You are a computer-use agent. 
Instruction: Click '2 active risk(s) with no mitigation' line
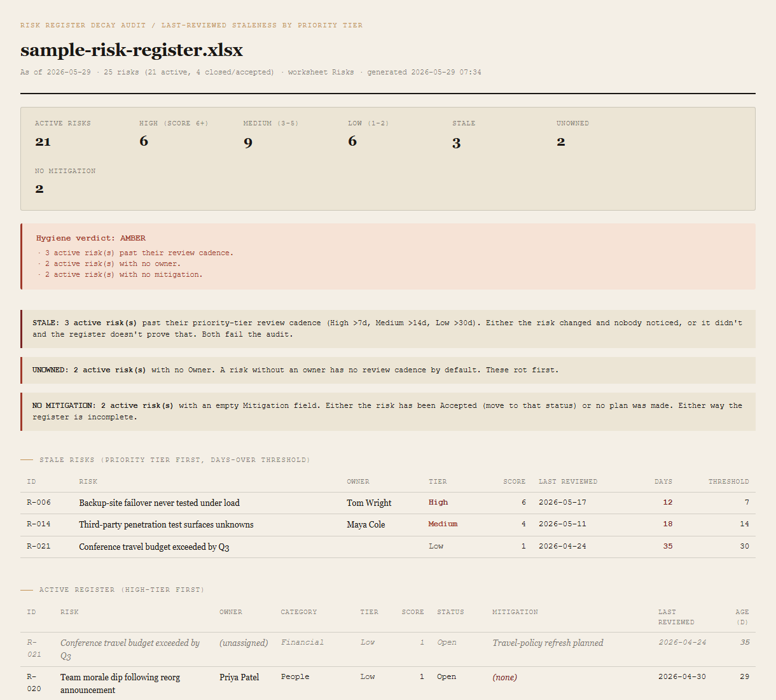tap(123, 274)
